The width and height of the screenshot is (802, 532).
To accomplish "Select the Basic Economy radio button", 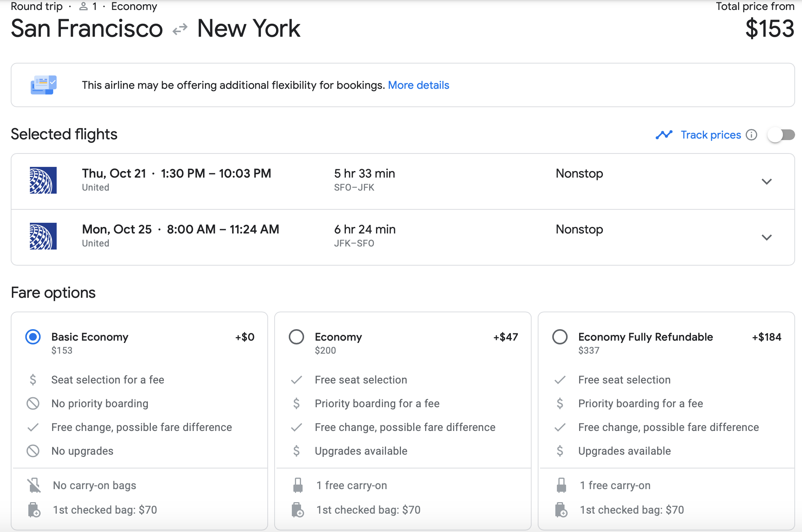I will pos(33,337).
